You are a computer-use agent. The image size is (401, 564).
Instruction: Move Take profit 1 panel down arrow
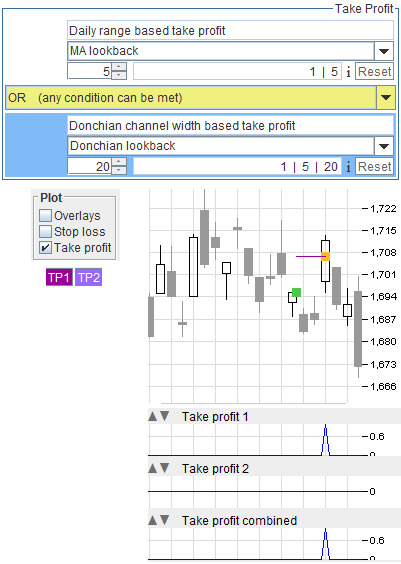click(165, 417)
